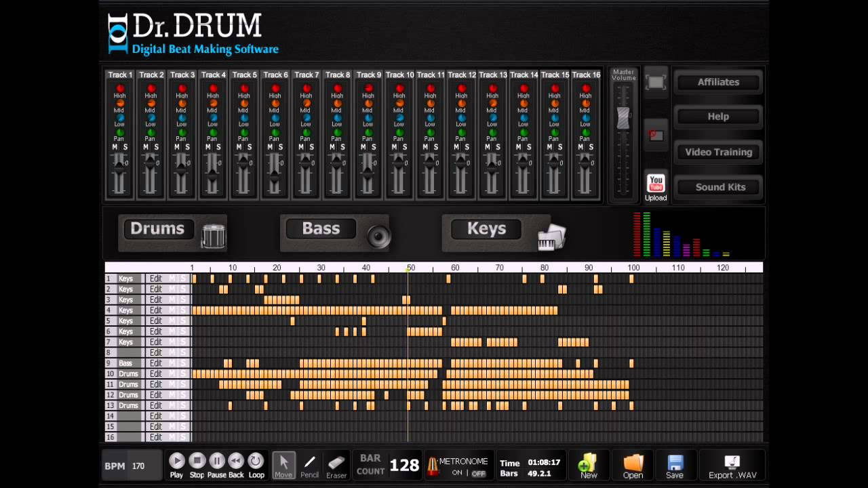Select the row 12 Drums label
Screen dimensions: 868x488
[128, 395]
